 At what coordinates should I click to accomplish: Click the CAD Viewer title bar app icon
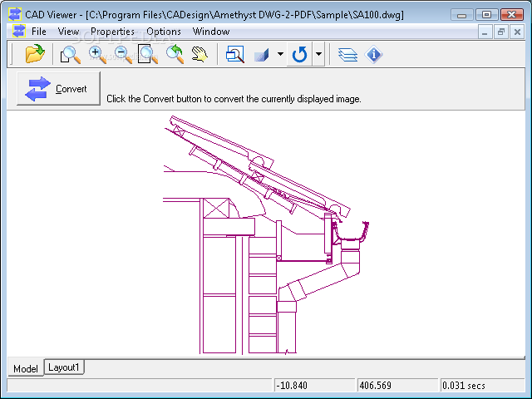[x=15, y=15]
